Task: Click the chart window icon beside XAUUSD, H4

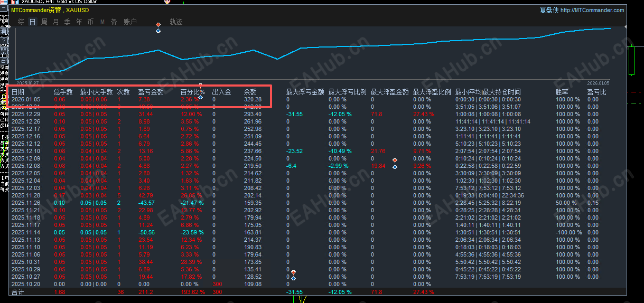Action: click(x=14, y=2)
